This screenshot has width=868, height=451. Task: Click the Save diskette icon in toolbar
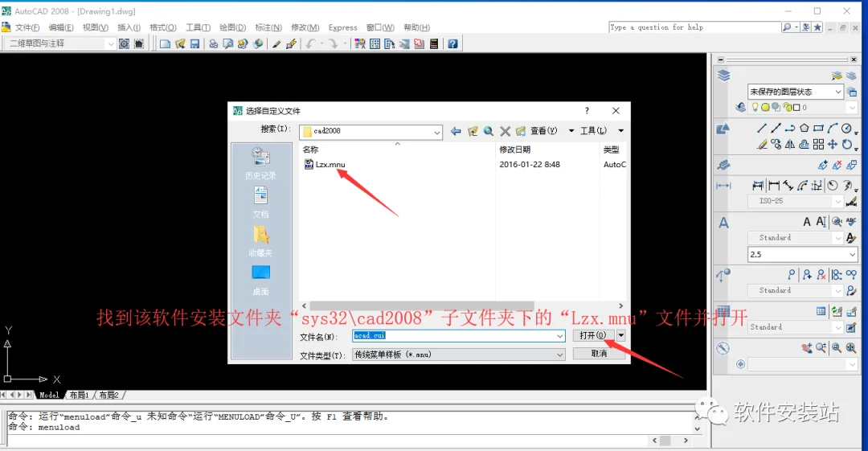coord(194,43)
